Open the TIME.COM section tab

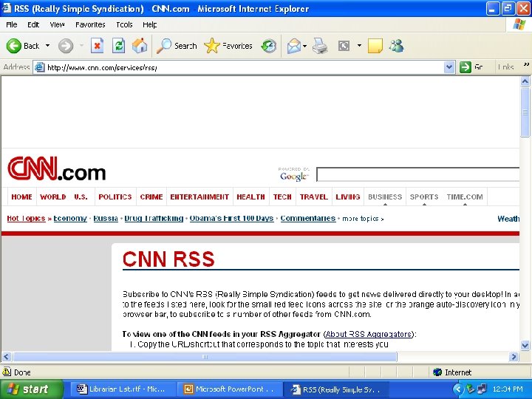pyautogui.click(x=465, y=197)
